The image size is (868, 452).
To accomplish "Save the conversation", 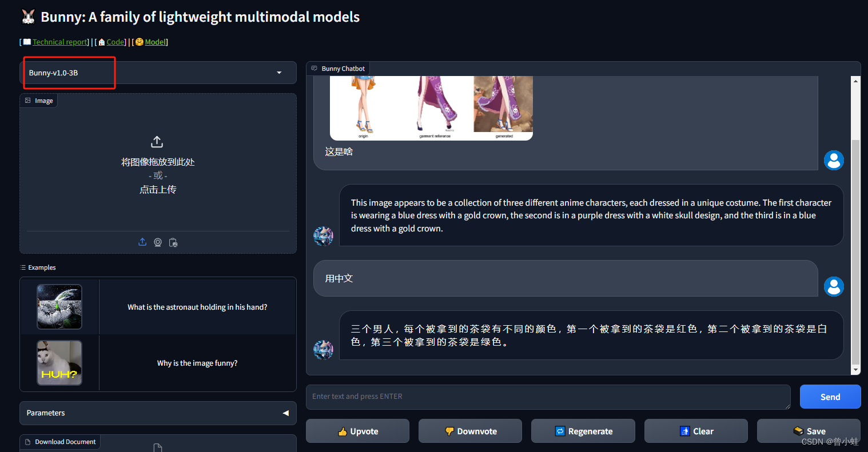I will (x=809, y=431).
